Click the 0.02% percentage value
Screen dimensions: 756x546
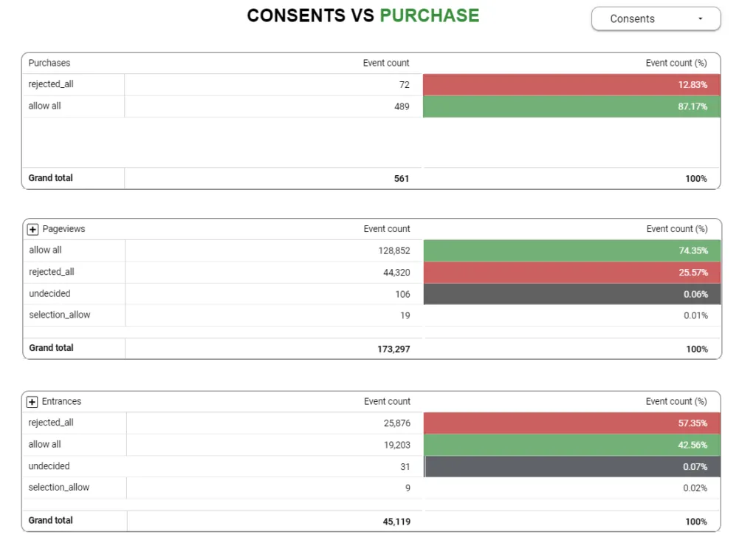(695, 488)
